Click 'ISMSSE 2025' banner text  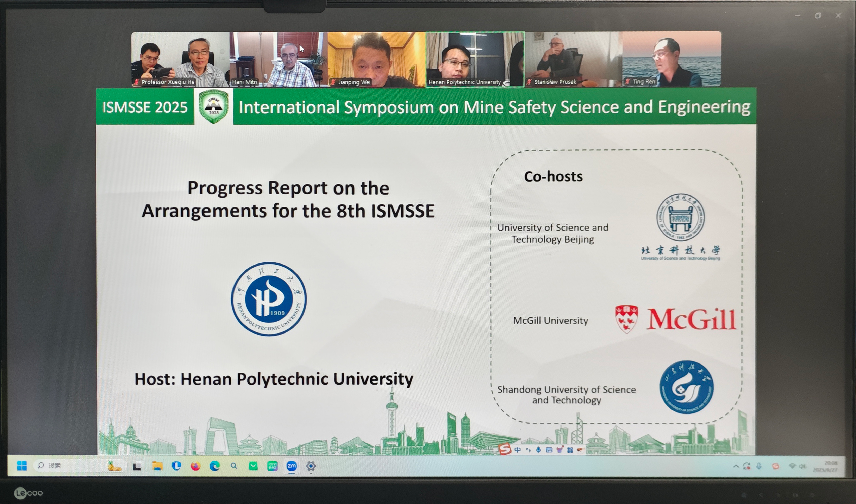(x=145, y=107)
